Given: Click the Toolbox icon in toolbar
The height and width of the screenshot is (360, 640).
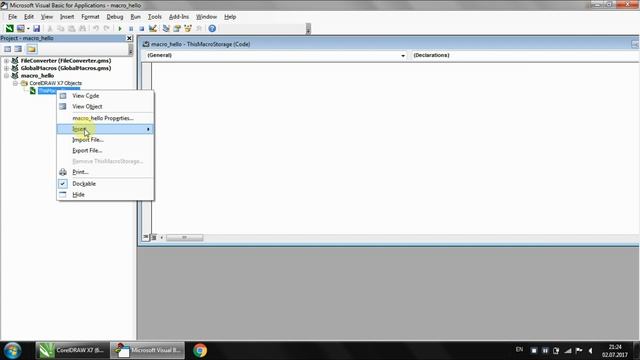Looking at the screenshot, I should 199,29.
